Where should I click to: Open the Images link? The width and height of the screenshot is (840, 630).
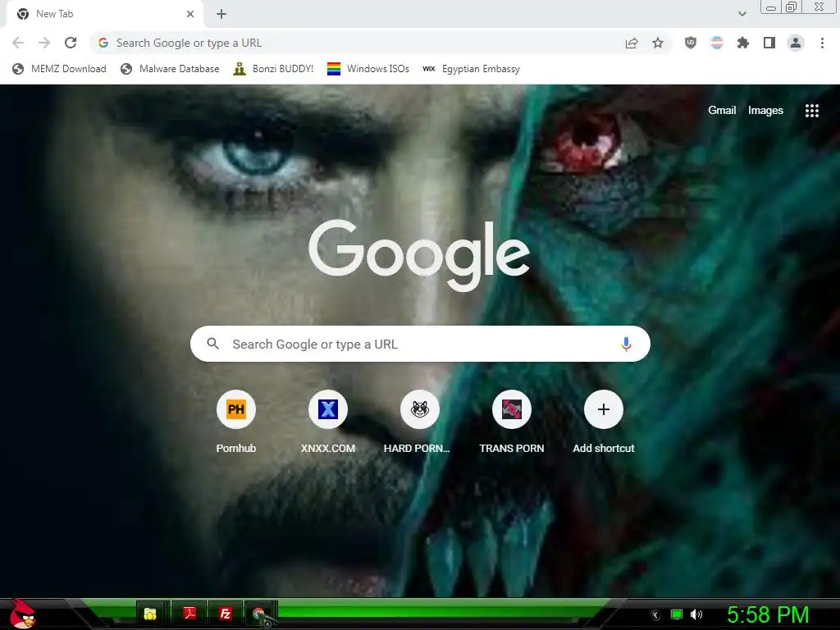point(765,111)
